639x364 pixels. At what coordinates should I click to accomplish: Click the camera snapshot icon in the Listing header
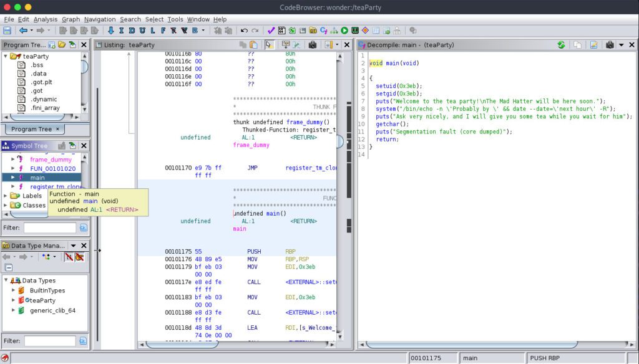[312, 45]
